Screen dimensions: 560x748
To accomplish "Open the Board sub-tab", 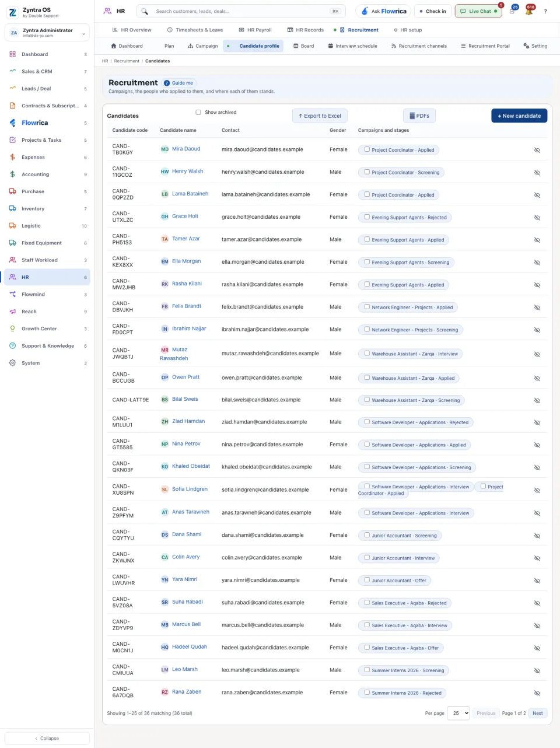I will [x=304, y=46].
